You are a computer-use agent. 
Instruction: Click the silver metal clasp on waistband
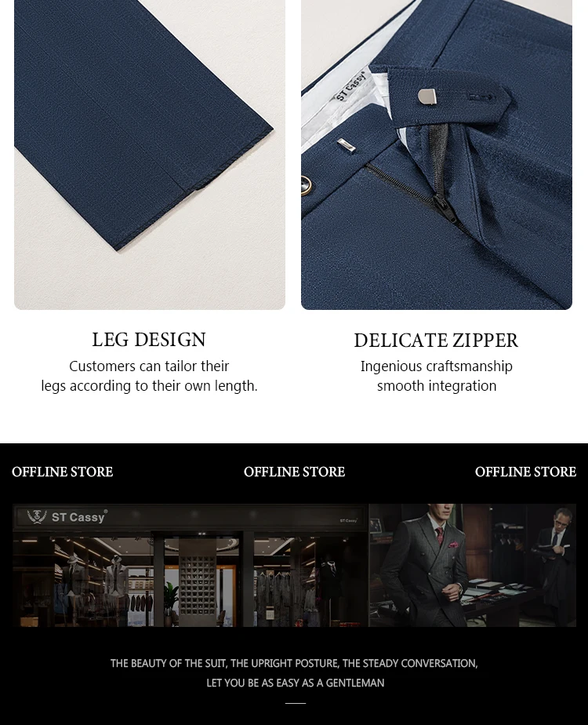(x=427, y=97)
